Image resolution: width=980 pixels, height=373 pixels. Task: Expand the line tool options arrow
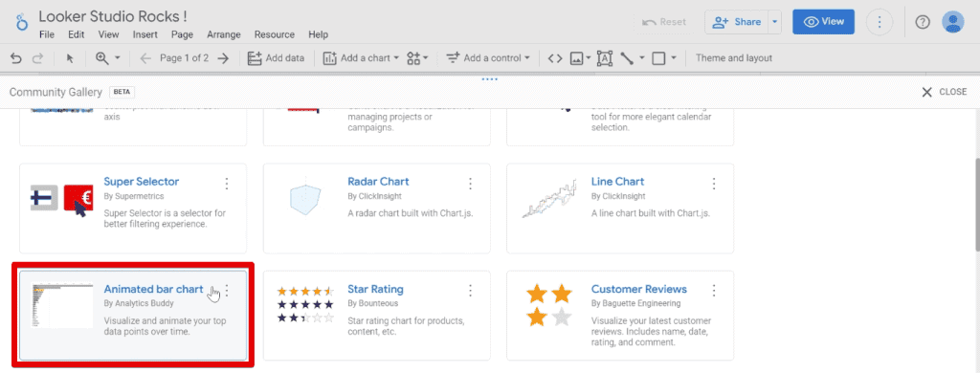coord(642,58)
